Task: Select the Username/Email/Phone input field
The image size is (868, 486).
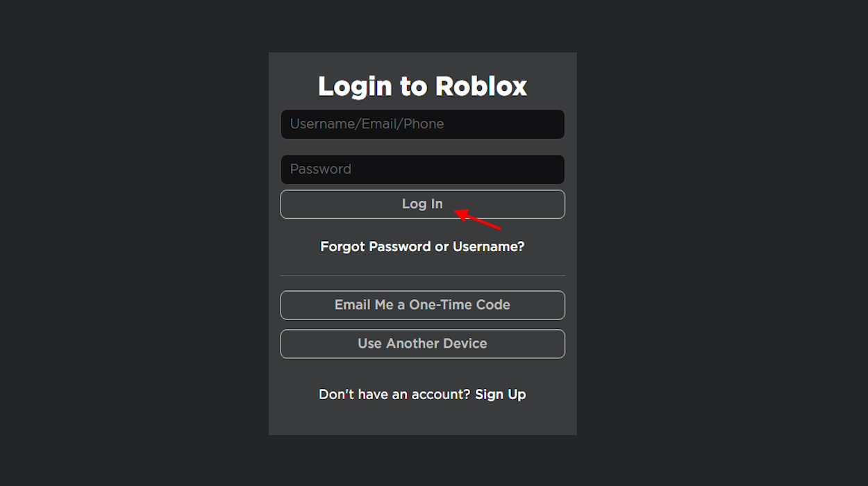Action: 422,124
